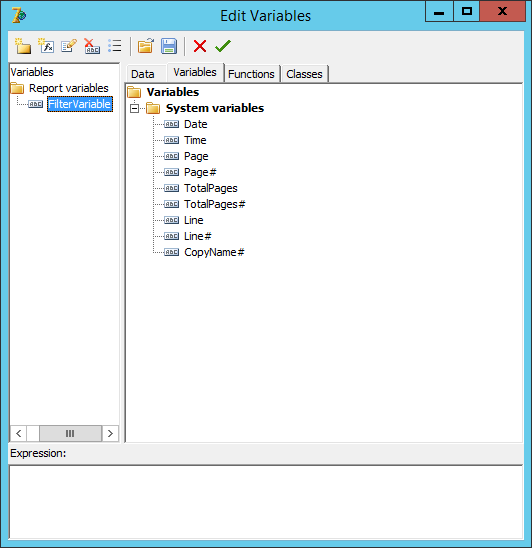Click the Variables List editor icon
The width and height of the screenshot is (532, 548).
click(115, 46)
